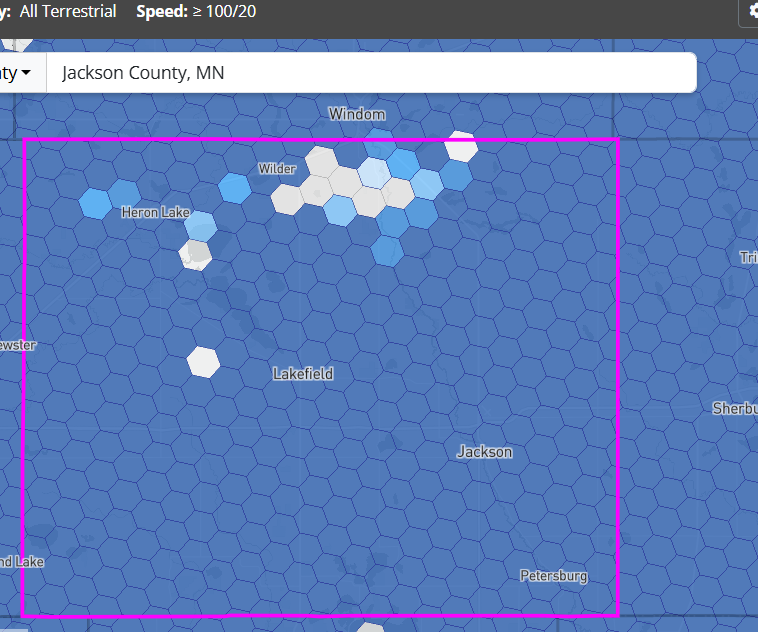Viewport: 758px width, 632px height.
Task: Click the Sherburn label at map edge
Action: [x=735, y=408]
